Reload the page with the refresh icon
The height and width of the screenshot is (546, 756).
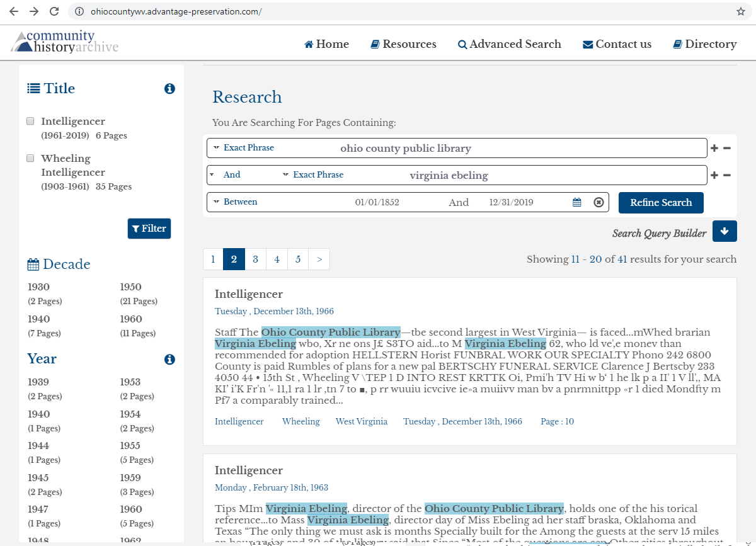[x=54, y=11]
